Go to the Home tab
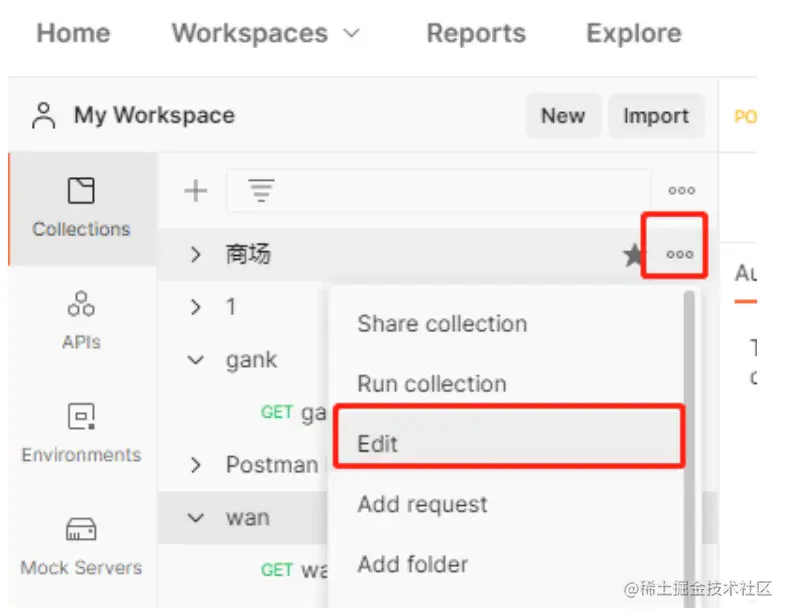Viewport: 790px width, 616px height. 74,34
